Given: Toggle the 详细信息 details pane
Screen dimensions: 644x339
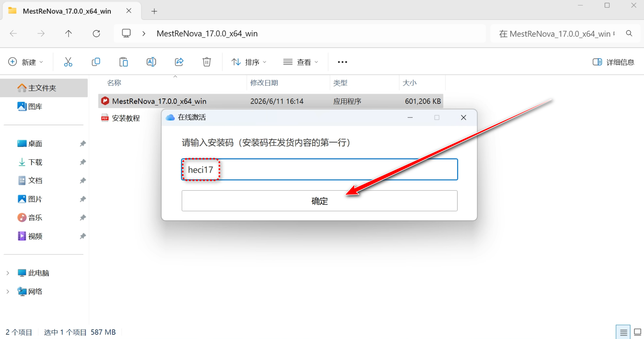Looking at the screenshot, I should point(614,62).
